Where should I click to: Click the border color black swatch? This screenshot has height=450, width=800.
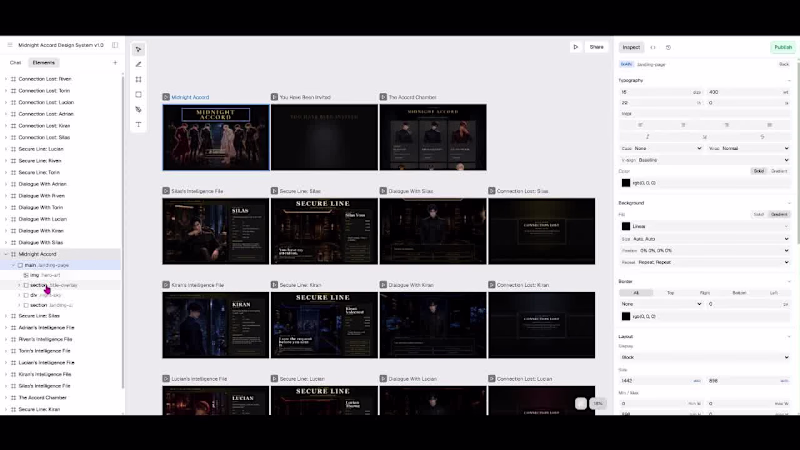tap(626, 316)
